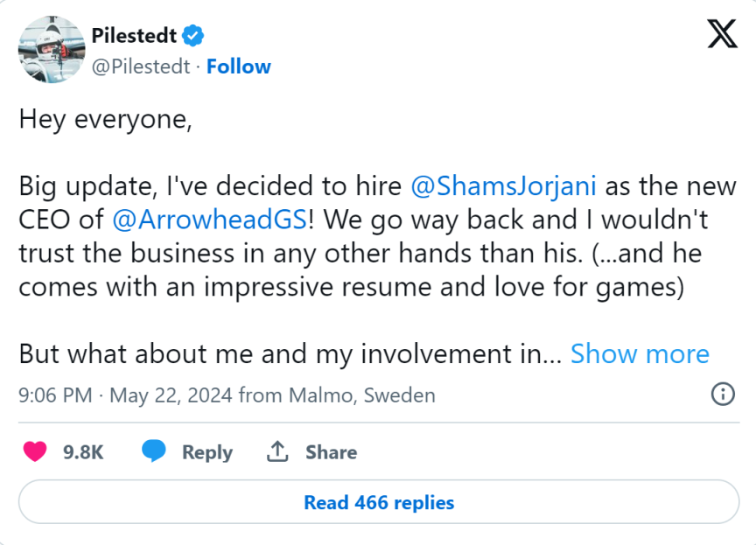The width and height of the screenshot is (756, 545).
Task: Click the share arrow icon
Action: (x=277, y=451)
